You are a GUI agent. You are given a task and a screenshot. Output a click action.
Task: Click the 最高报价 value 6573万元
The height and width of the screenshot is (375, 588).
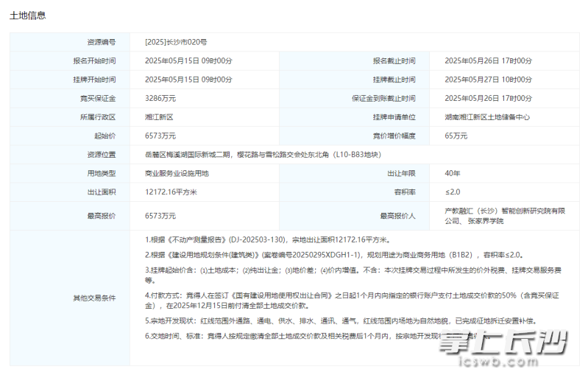(x=160, y=216)
